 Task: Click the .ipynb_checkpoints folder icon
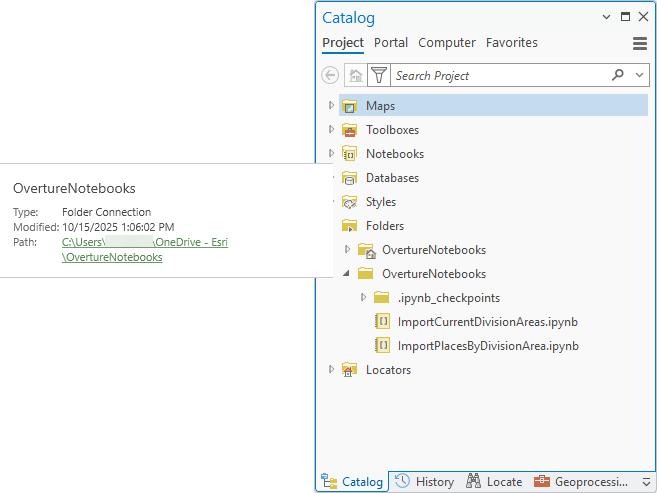381,298
